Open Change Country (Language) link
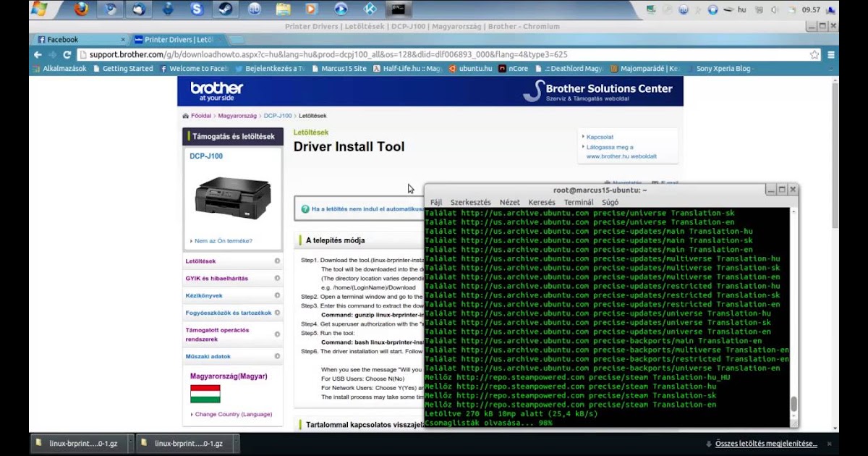Viewport: 868px width, 456px height. (x=233, y=415)
